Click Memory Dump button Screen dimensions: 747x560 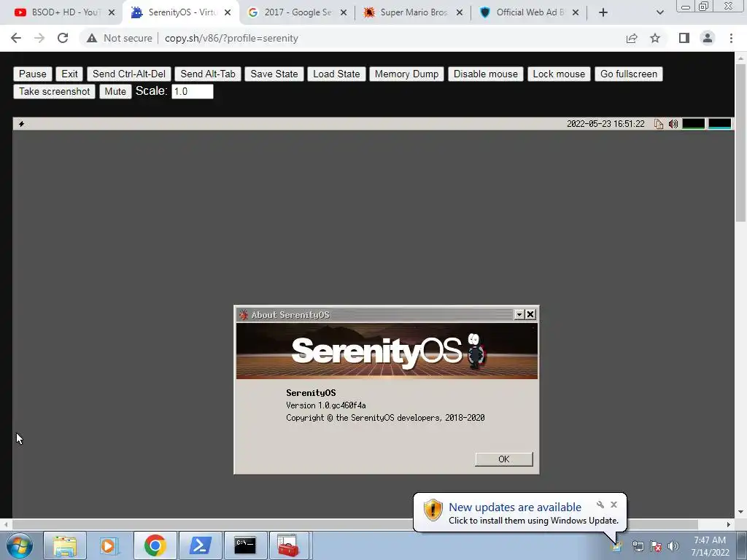click(406, 74)
